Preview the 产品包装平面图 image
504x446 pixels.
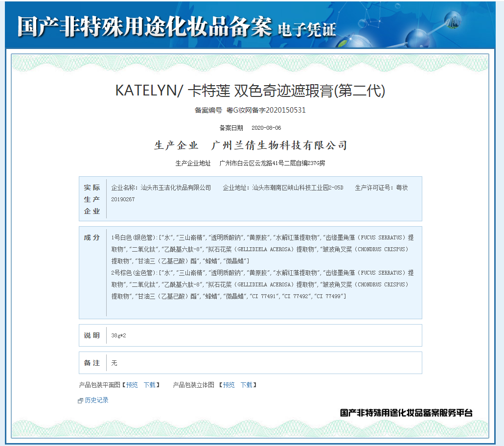point(132,385)
